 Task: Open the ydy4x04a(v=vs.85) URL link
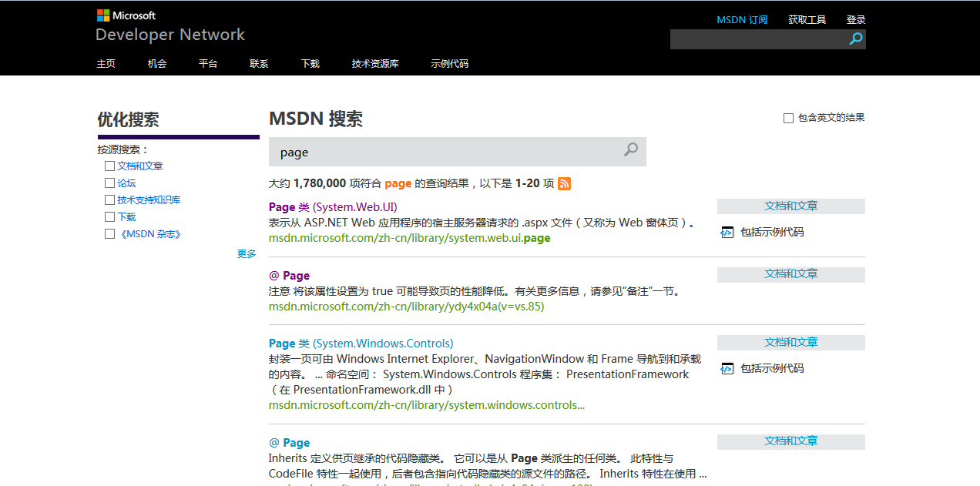coord(406,307)
